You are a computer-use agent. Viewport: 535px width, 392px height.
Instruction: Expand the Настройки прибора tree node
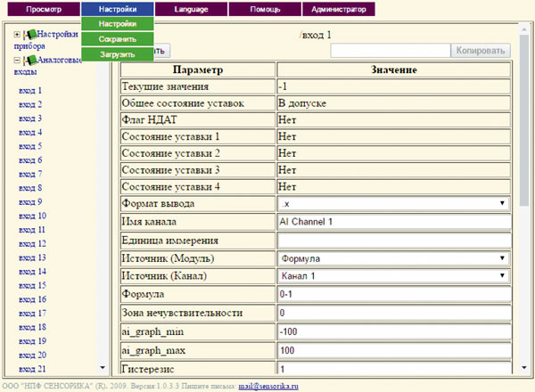pyautogui.click(x=17, y=35)
